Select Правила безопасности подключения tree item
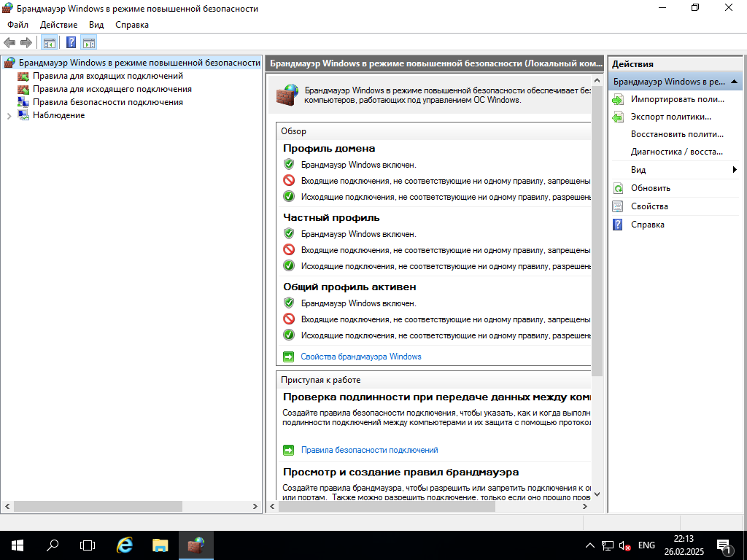The image size is (747, 560). click(108, 102)
